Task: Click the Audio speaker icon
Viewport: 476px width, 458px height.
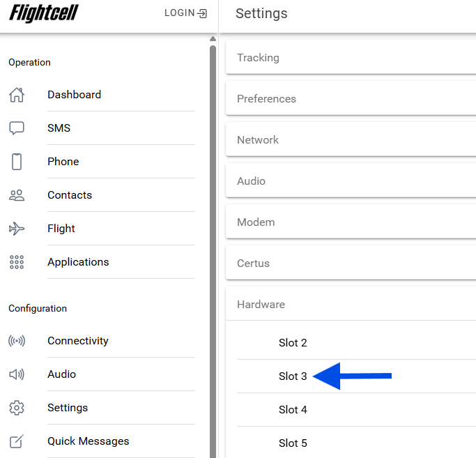Action: 17,374
